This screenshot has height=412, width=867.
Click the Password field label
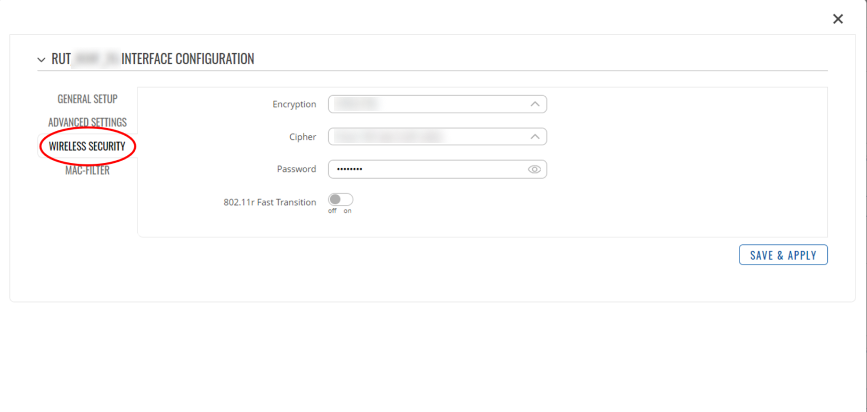click(x=296, y=170)
